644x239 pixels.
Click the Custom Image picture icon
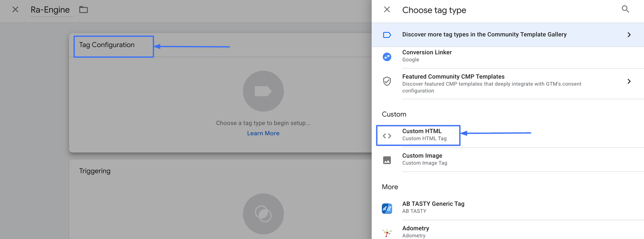(x=387, y=160)
